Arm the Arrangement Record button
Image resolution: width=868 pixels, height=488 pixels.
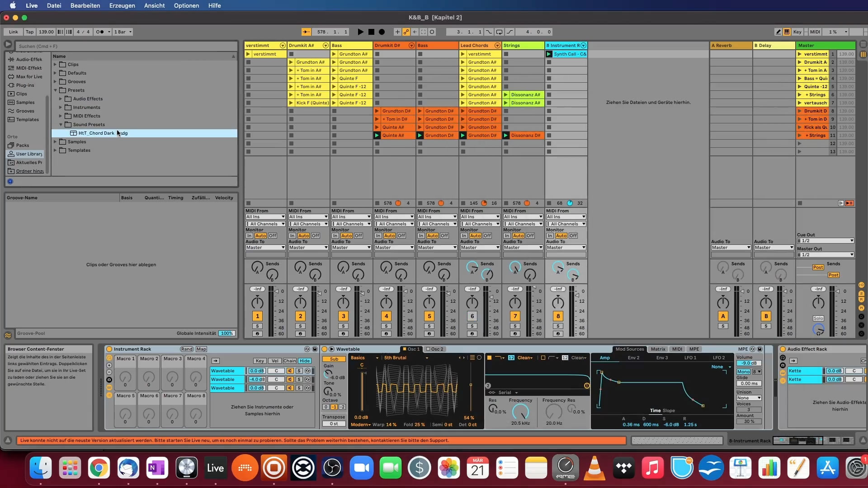pyautogui.click(x=382, y=32)
